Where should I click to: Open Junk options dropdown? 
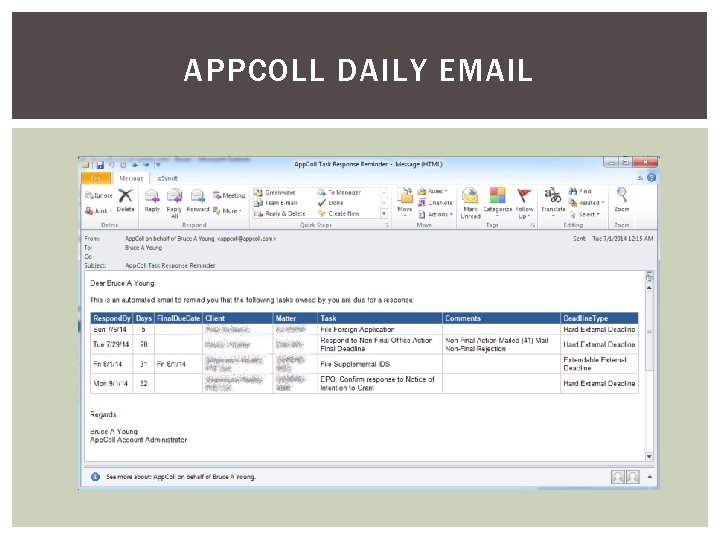(98, 211)
